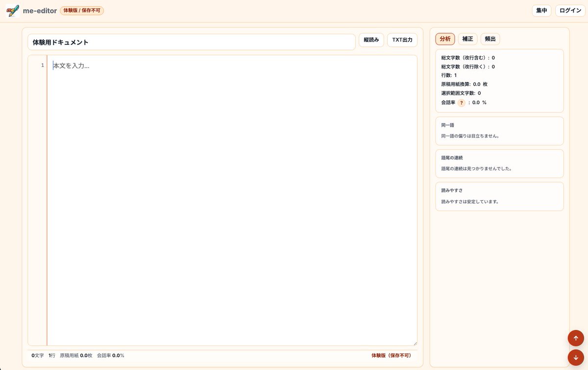Click the 0文字 status bar count
588x370 pixels.
[38, 355]
